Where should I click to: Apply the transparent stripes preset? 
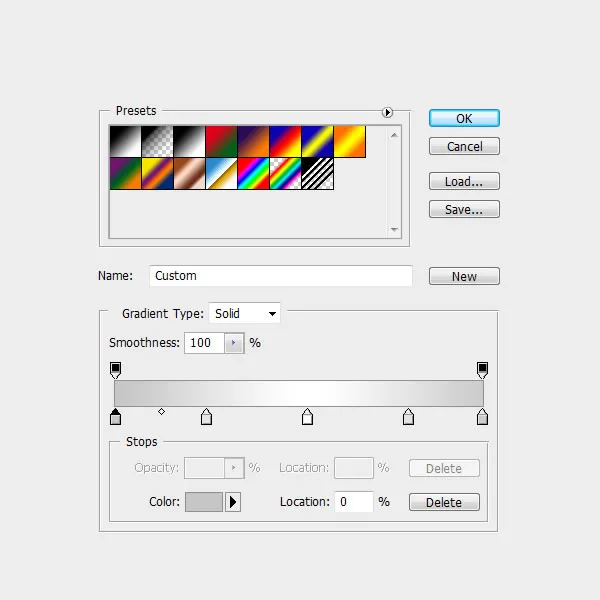[318, 174]
